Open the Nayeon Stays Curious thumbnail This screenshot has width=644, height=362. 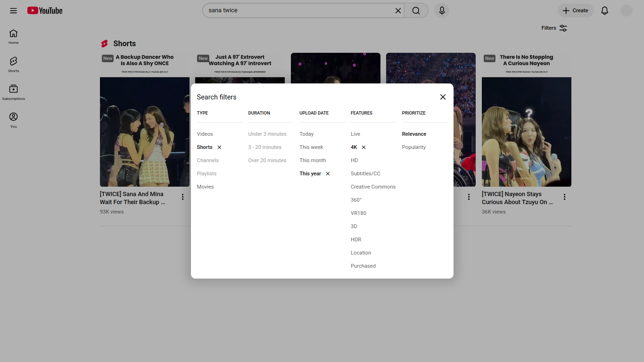[527, 120]
